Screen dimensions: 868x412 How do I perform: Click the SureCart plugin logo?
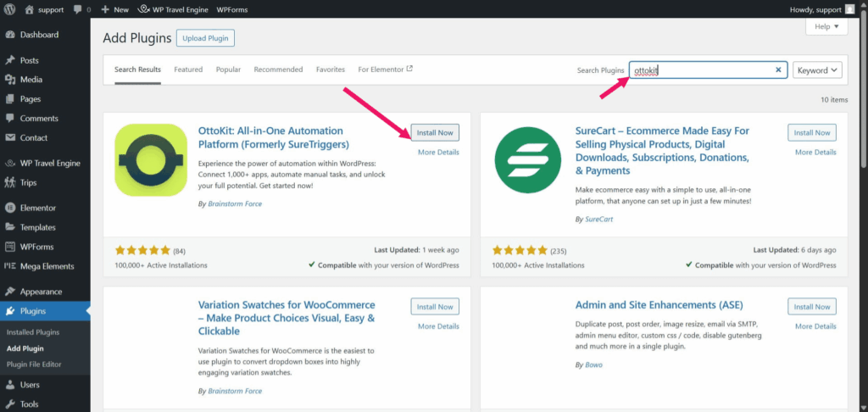528,160
